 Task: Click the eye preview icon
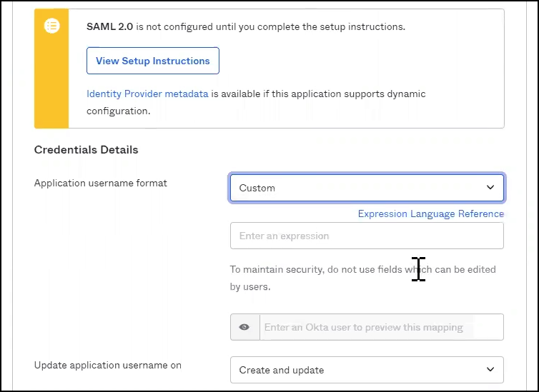pyautogui.click(x=244, y=327)
